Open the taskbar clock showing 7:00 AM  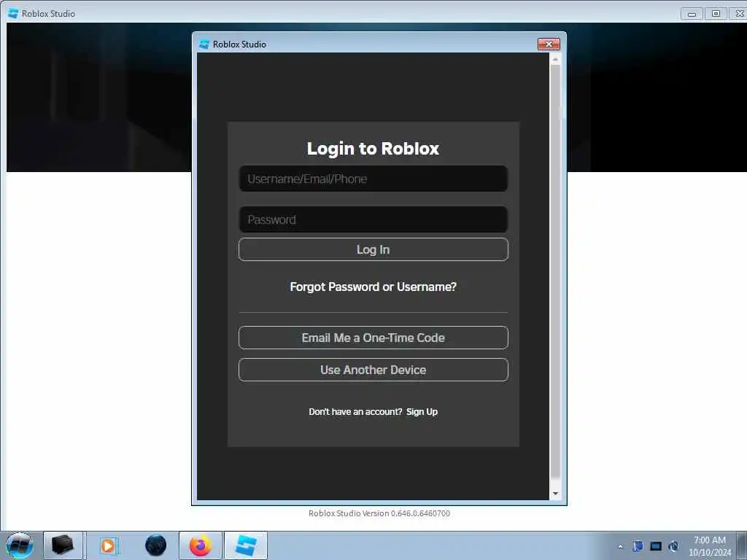(709, 546)
